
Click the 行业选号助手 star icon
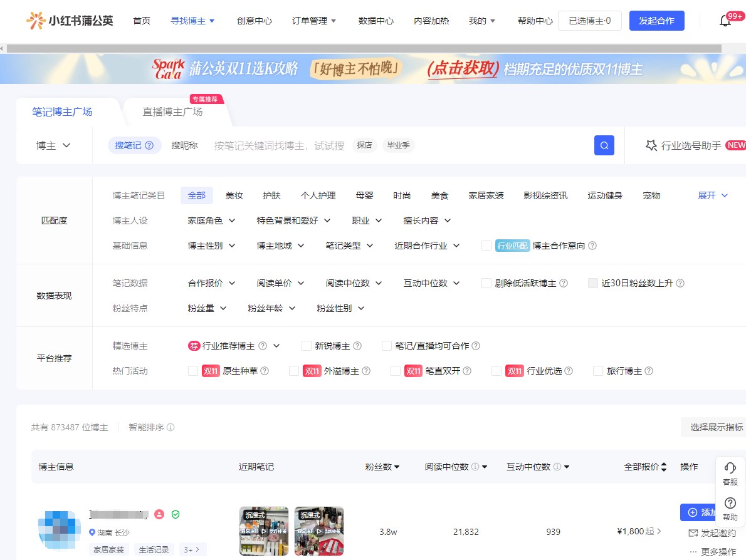pyautogui.click(x=651, y=145)
